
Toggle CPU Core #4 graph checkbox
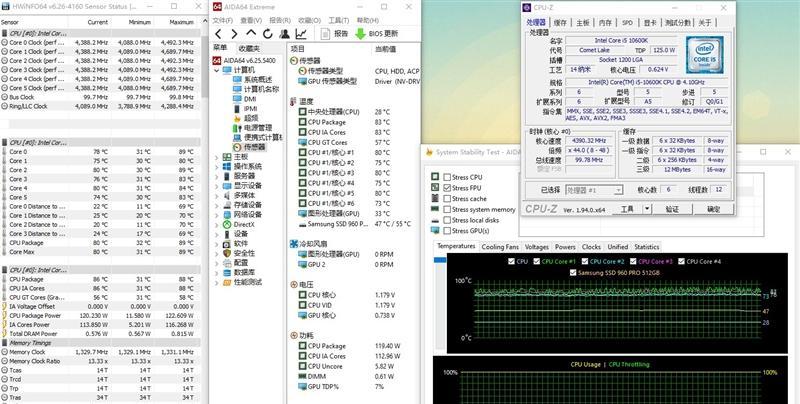(x=681, y=261)
